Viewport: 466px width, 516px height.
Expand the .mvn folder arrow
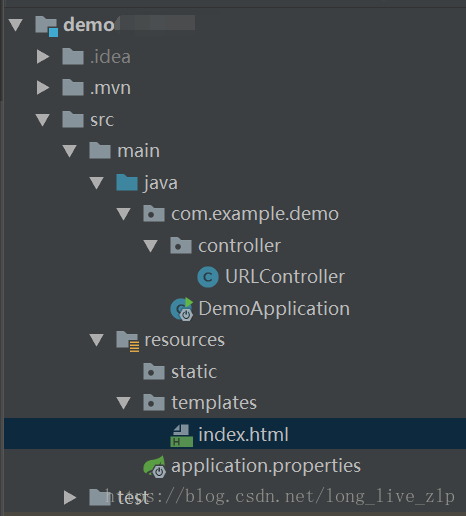coord(43,88)
